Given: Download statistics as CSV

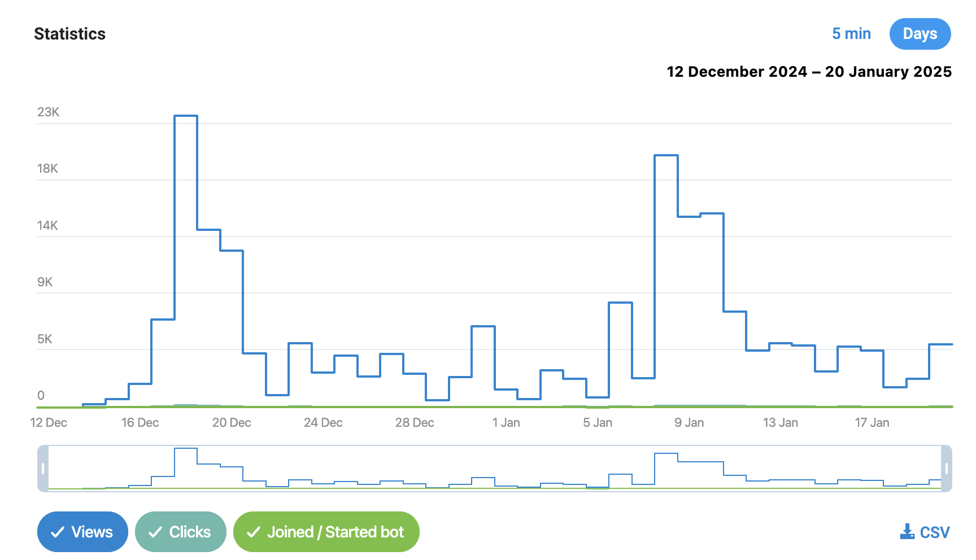Looking at the screenshot, I should (x=925, y=532).
